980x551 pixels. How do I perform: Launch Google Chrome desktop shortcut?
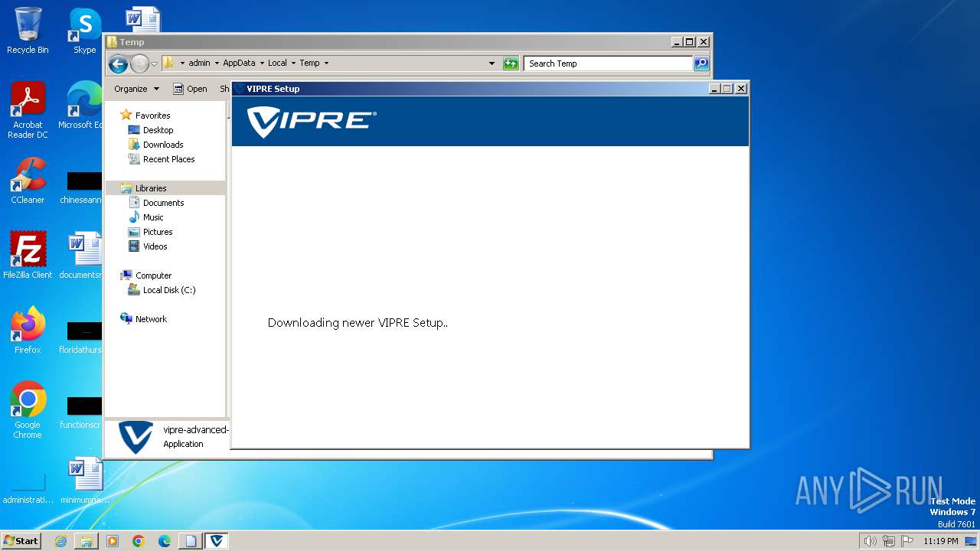click(28, 410)
